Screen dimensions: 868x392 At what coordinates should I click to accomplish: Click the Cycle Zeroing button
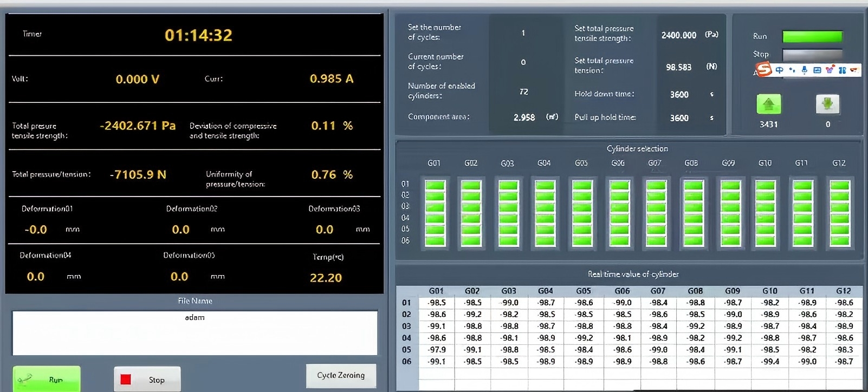341,375
